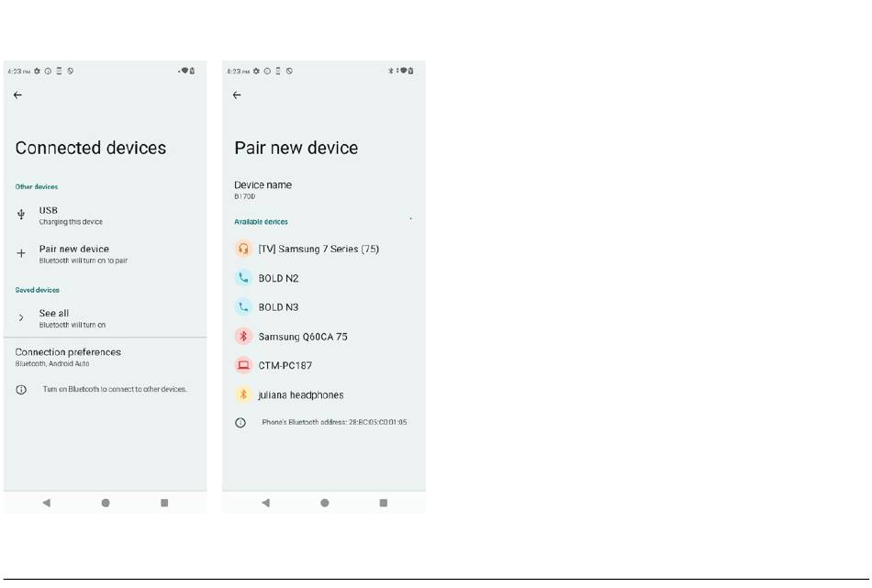Tap back arrow on Pair new device screen
The width and height of the screenshot is (872, 588).
[237, 95]
